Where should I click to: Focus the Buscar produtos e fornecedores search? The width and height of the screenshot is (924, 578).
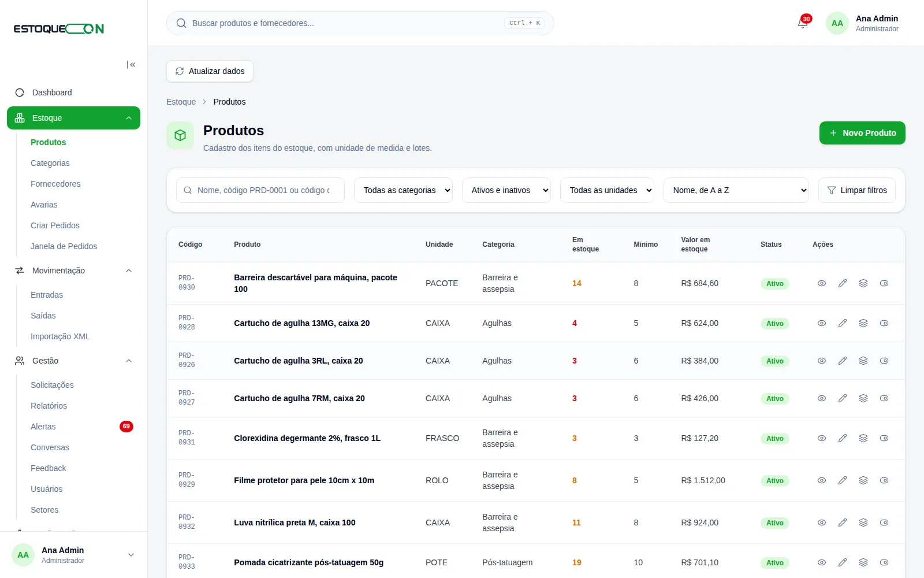pyautogui.click(x=360, y=23)
